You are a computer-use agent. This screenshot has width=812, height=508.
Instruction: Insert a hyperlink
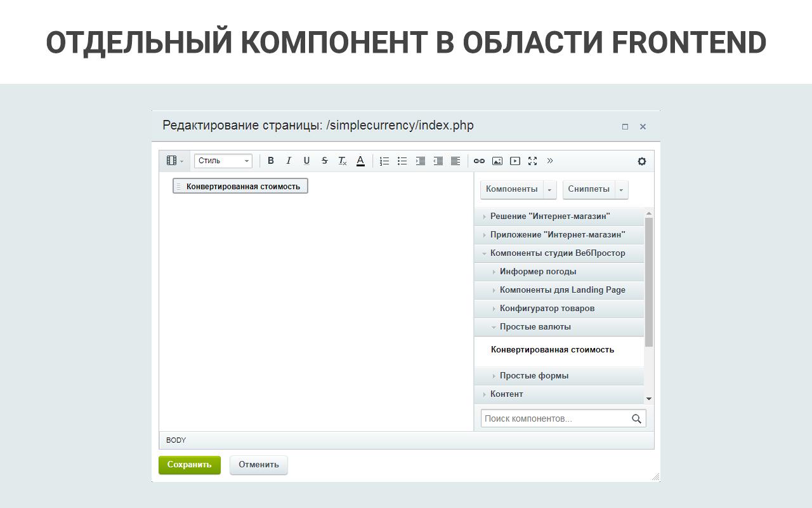tap(480, 161)
